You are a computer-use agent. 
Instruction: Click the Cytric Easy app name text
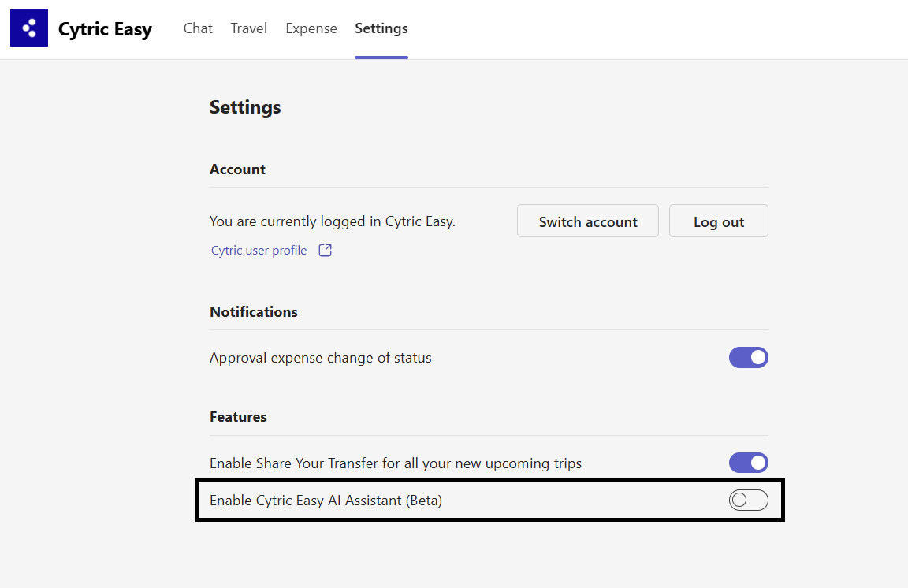click(x=105, y=30)
